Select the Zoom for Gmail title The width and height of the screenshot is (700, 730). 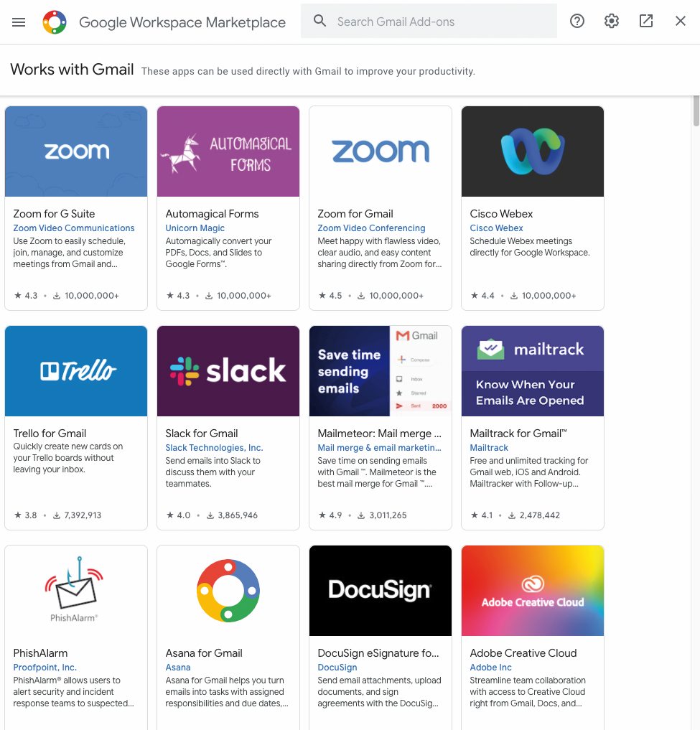pos(355,214)
